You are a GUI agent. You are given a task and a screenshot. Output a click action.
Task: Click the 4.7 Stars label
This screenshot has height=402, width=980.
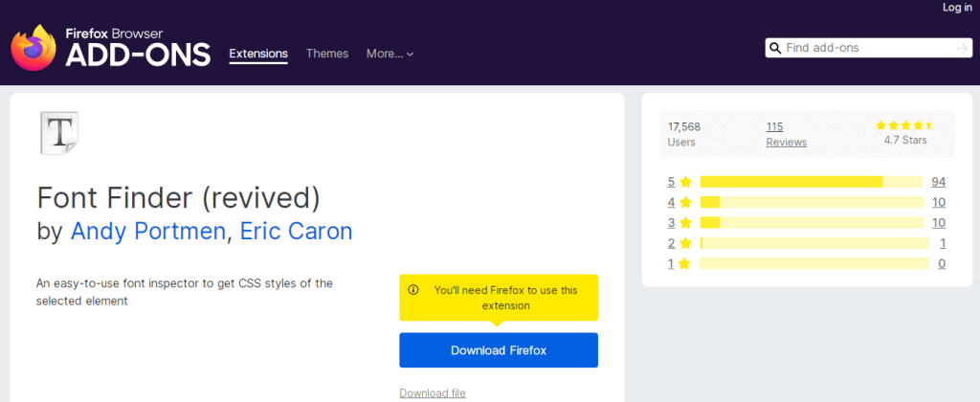click(905, 140)
